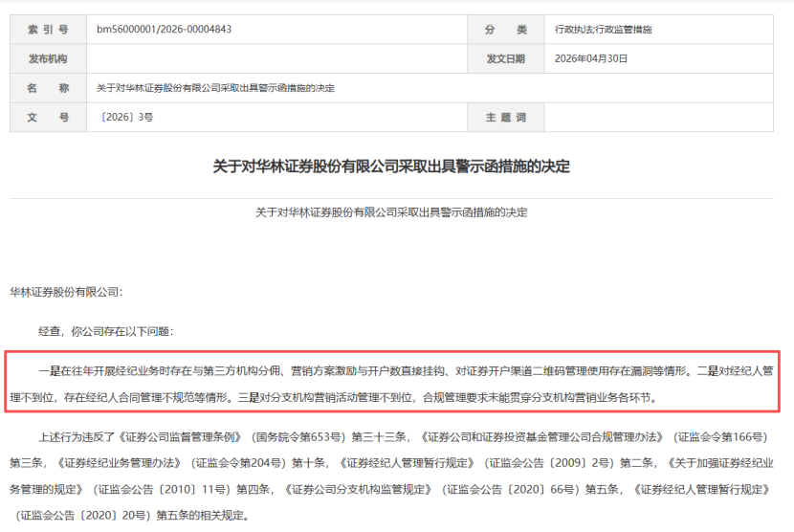Click the 文号 label cell
Viewport: 794px width, 532px height.
pyautogui.click(x=48, y=118)
